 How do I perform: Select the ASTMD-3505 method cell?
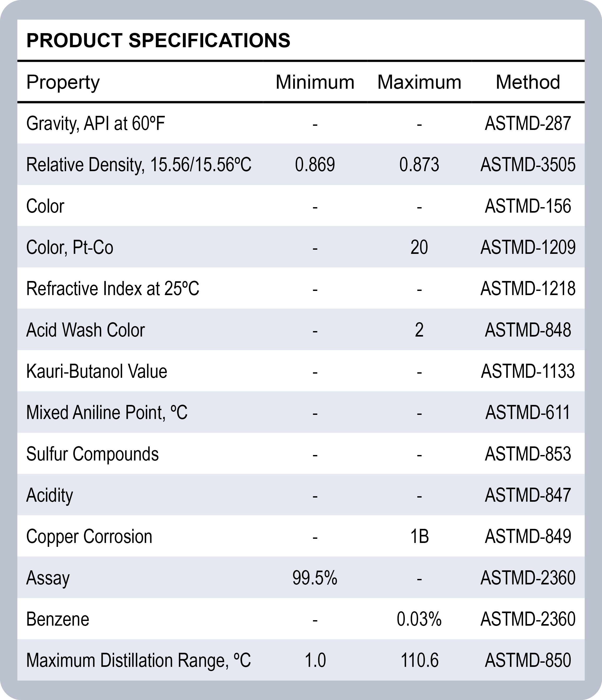point(528,165)
